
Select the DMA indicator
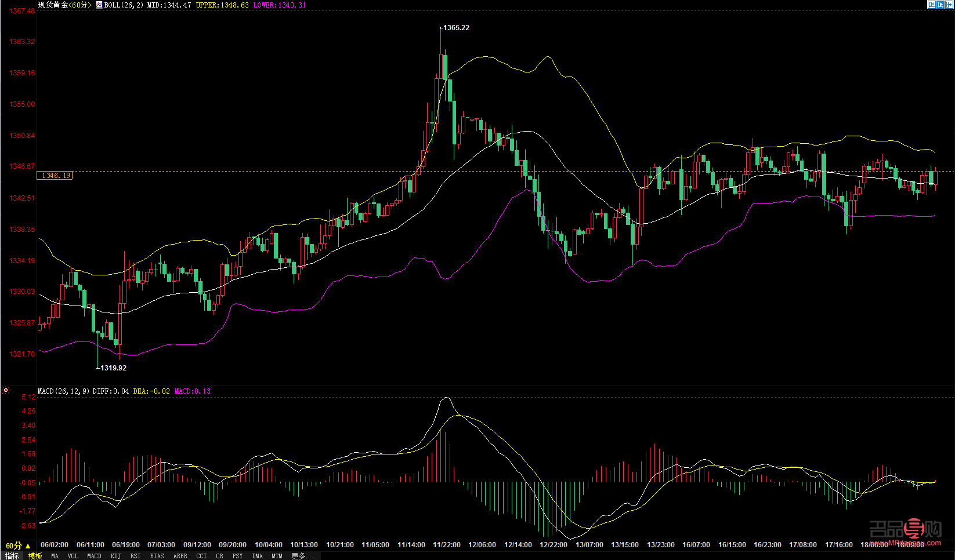coord(258,556)
